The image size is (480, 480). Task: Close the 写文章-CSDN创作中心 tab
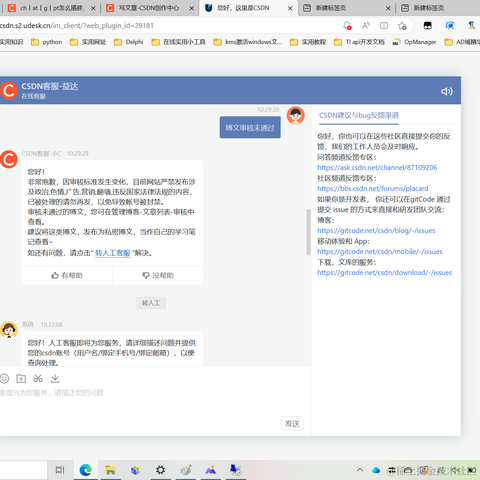[x=192, y=8]
